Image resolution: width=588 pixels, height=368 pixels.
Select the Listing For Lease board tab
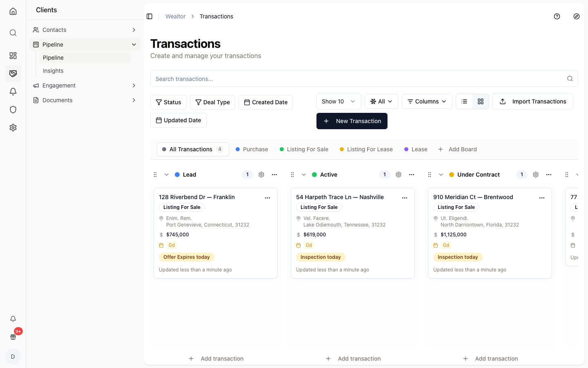click(x=366, y=149)
